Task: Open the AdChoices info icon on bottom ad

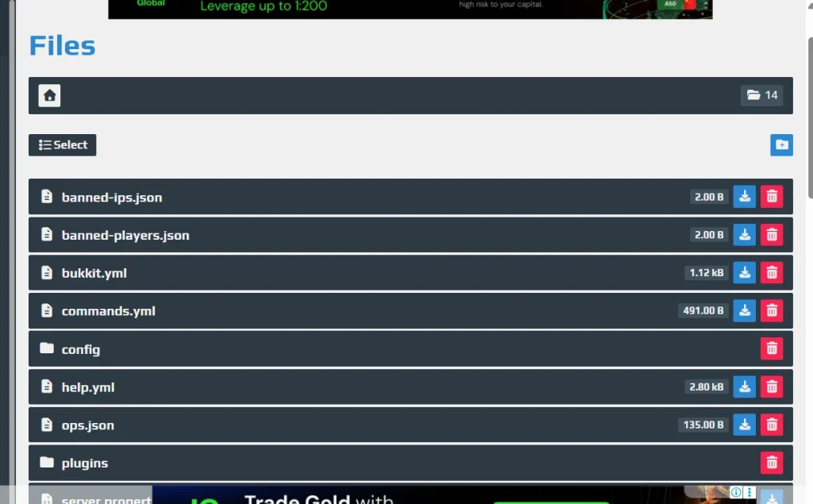Action: click(x=737, y=493)
